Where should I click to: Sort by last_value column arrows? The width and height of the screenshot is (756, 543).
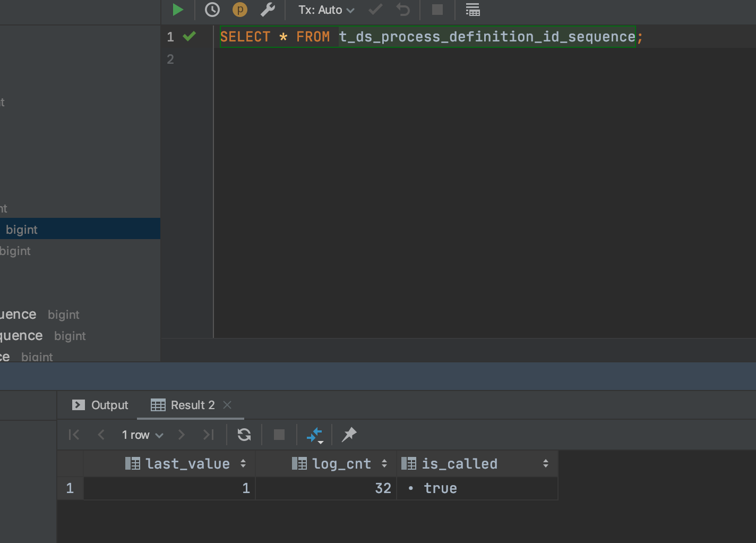point(243,464)
